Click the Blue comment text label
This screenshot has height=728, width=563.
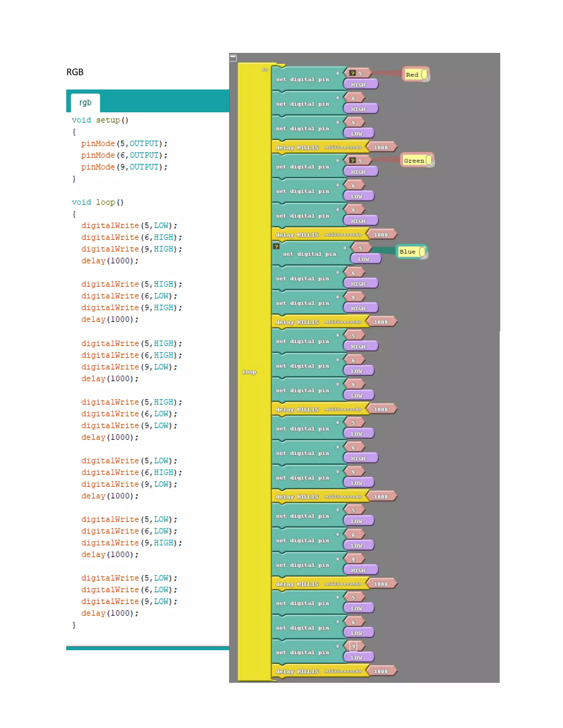click(x=407, y=252)
